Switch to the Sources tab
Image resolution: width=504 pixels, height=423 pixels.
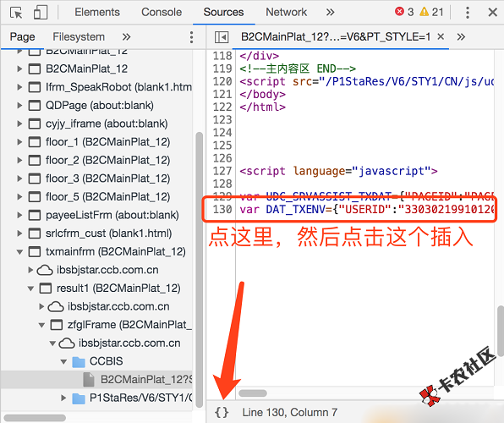tap(223, 12)
